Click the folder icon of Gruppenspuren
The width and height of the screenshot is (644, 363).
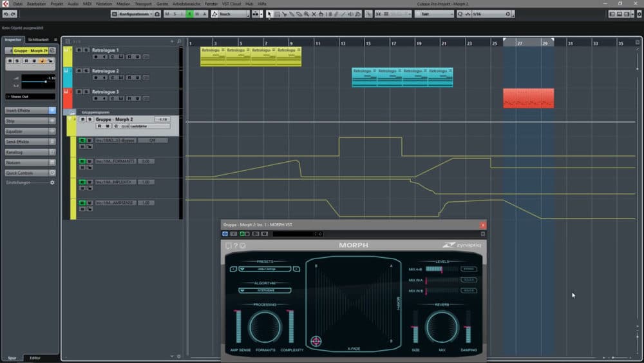click(x=72, y=112)
